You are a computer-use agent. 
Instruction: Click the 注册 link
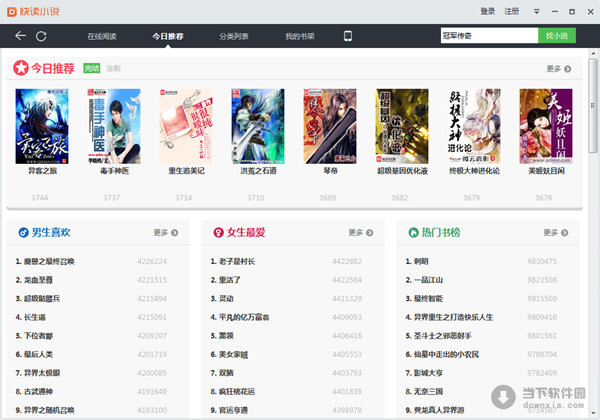point(512,11)
